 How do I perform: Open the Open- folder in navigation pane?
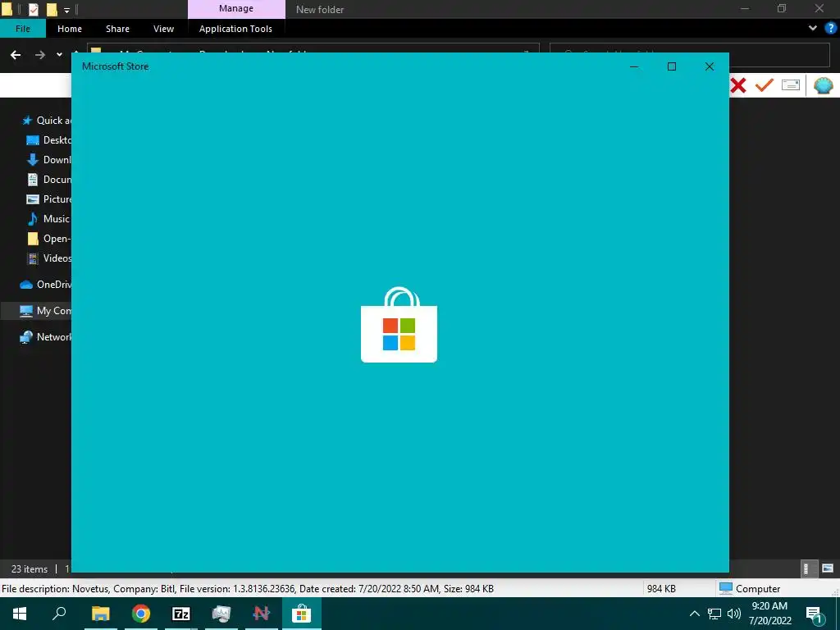[x=48, y=239]
